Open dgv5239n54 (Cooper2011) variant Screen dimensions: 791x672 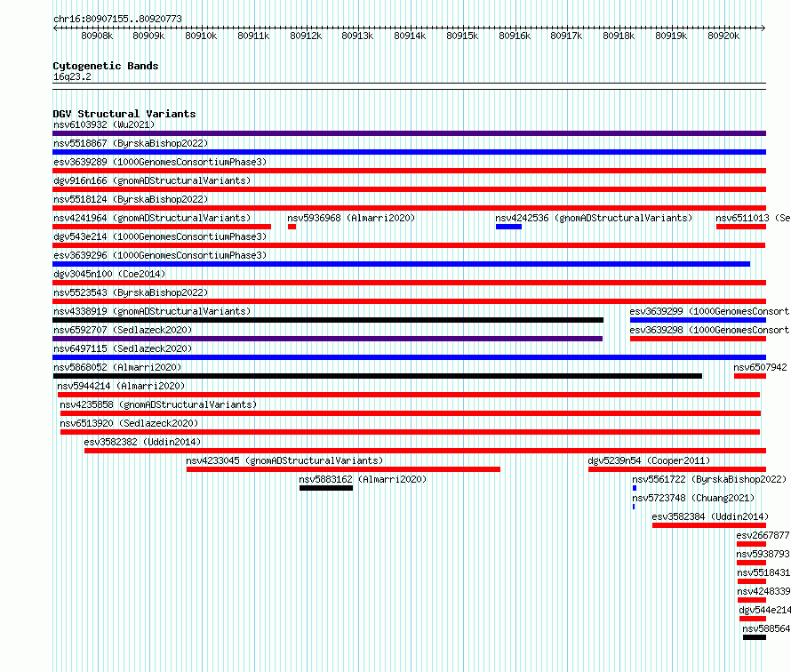[649, 460]
